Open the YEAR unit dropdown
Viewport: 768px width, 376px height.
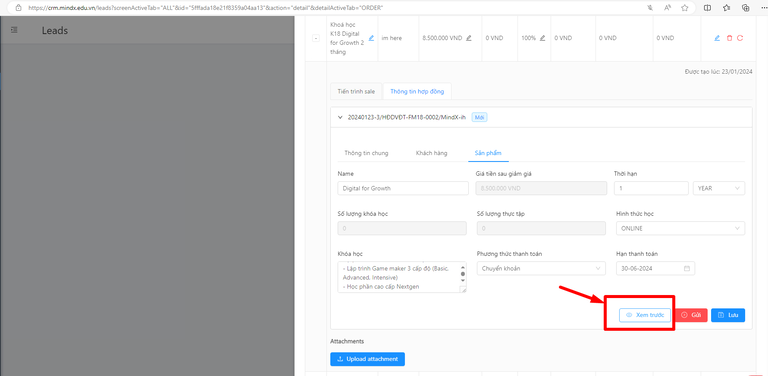tap(719, 188)
